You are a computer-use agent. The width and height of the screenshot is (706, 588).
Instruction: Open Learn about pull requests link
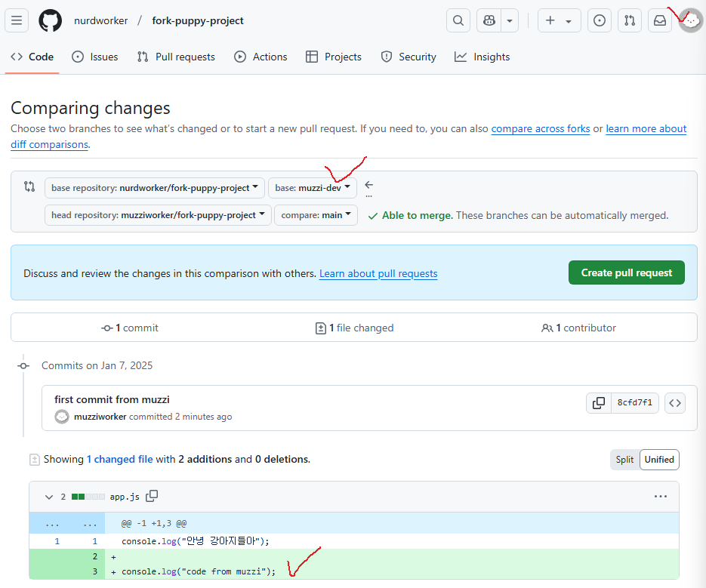pos(378,274)
